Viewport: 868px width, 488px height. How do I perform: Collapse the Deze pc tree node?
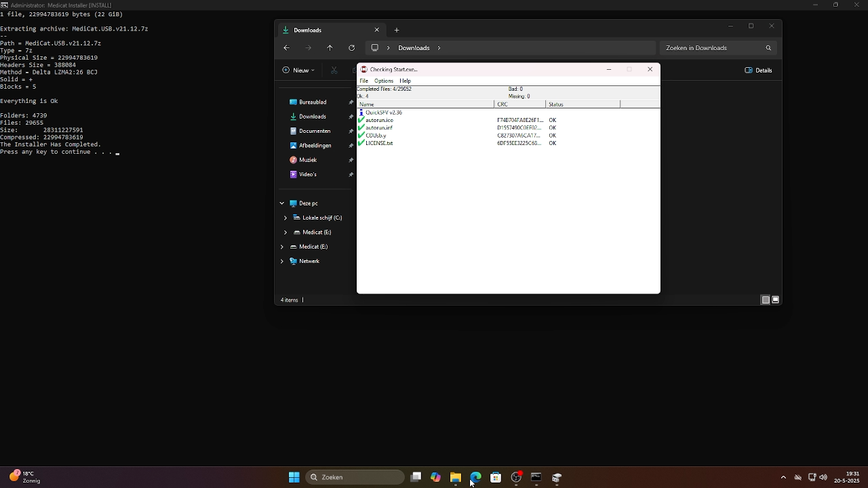tap(282, 203)
